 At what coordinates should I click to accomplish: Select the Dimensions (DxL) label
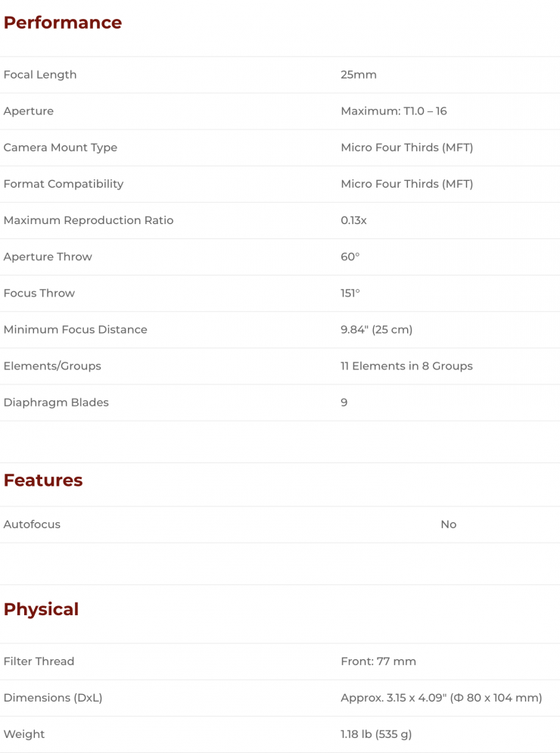point(53,698)
